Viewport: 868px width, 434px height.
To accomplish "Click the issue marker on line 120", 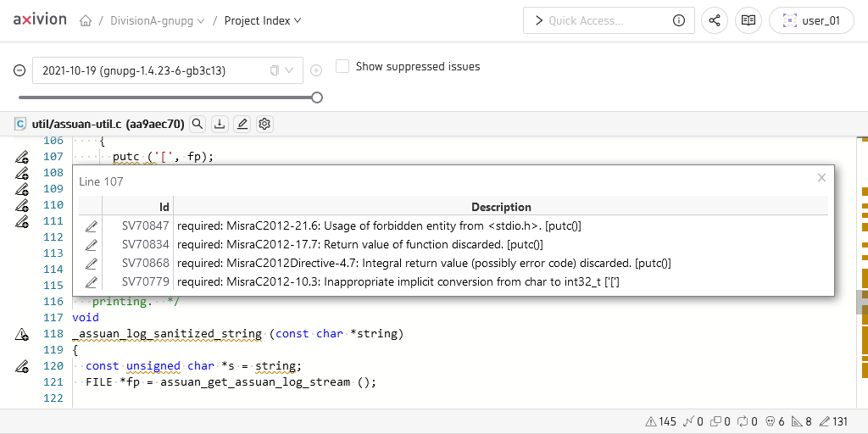I will (21, 366).
